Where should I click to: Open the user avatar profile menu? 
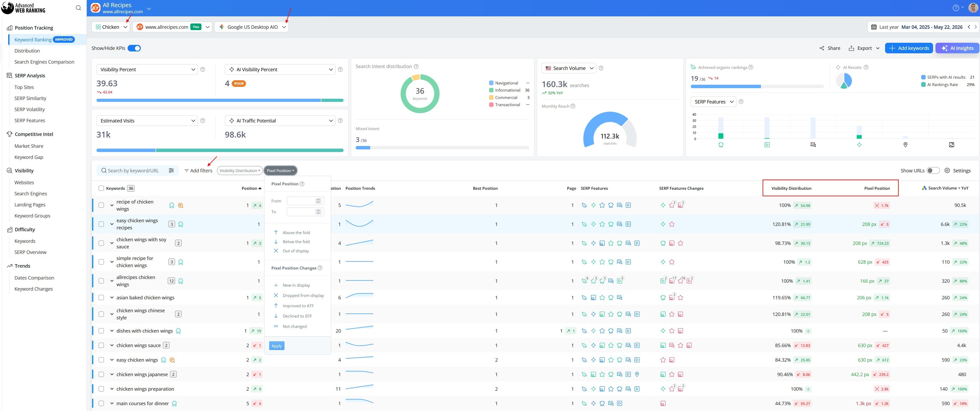click(973, 8)
